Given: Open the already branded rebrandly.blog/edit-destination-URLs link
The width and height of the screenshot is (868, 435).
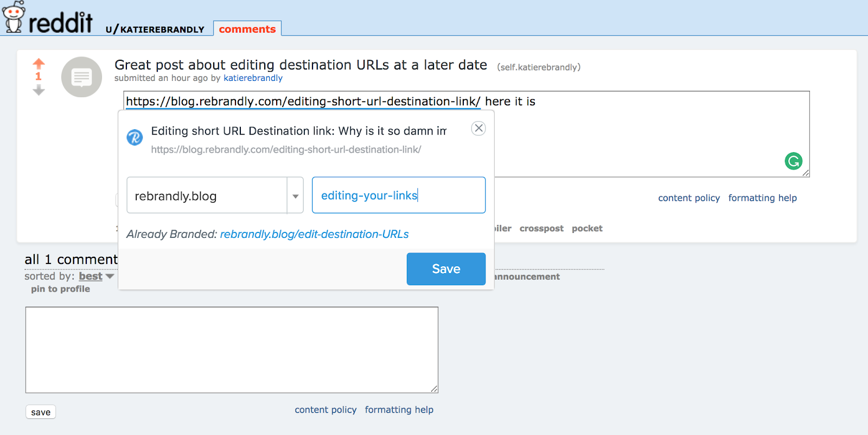Looking at the screenshot, I should click(314, 234).
